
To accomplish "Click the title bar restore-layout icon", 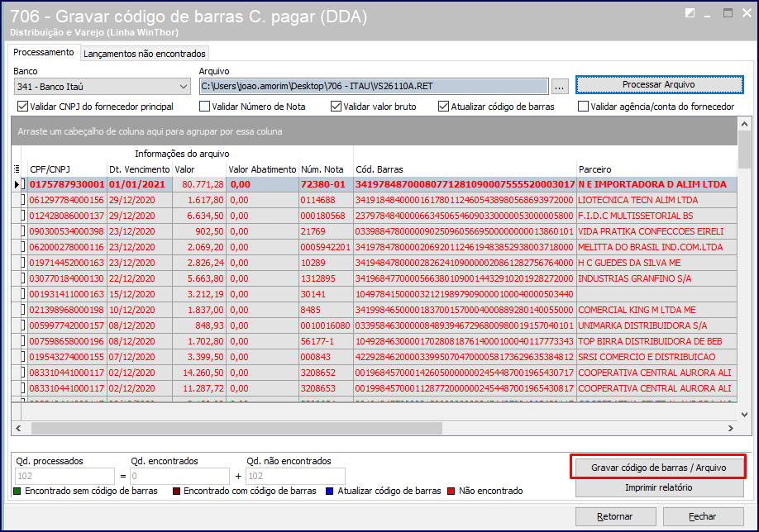I will tap(690, 13).
